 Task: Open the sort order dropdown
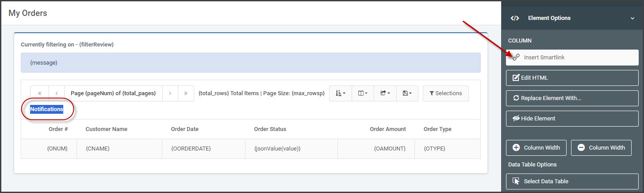tap(341, 93)
